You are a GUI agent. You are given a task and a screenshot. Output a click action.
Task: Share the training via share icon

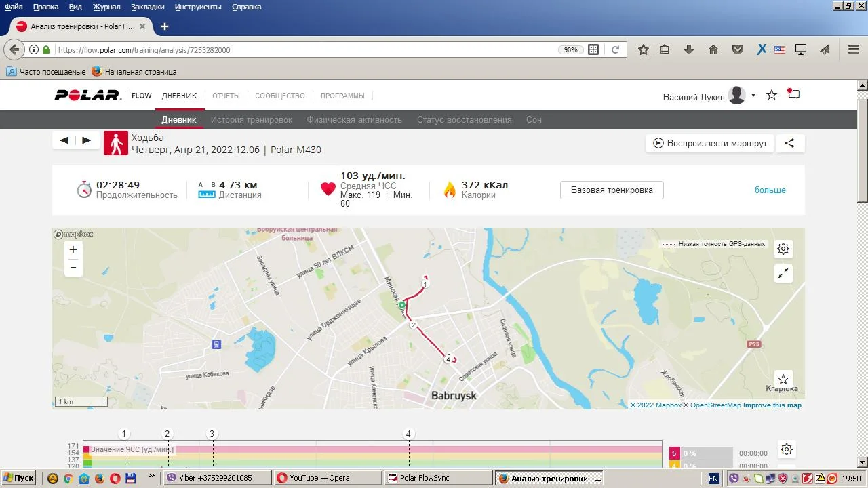(x=789, y=143)
